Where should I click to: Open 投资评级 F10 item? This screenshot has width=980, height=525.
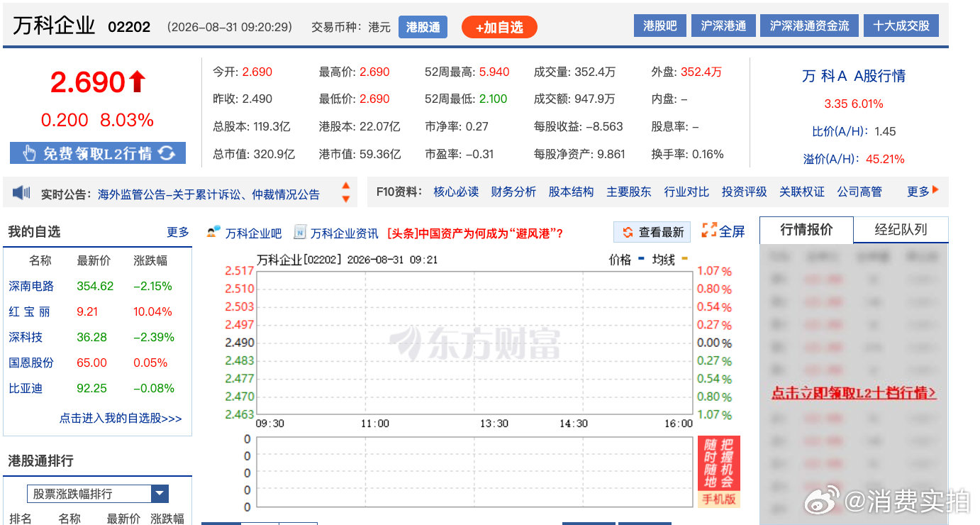tap(744, 192)
